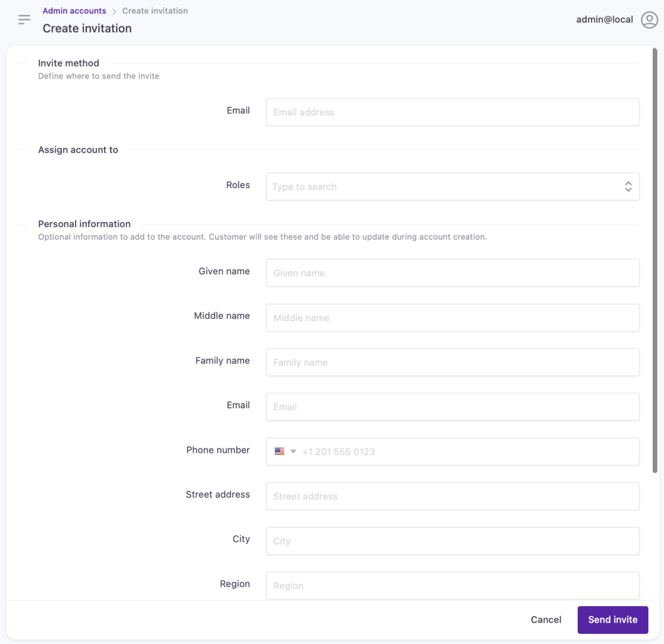Image resolution: width=664 pixels, height=644 pixels.
Task: Toggle the Roles up-down chevron icon
Action: [628, 187]
